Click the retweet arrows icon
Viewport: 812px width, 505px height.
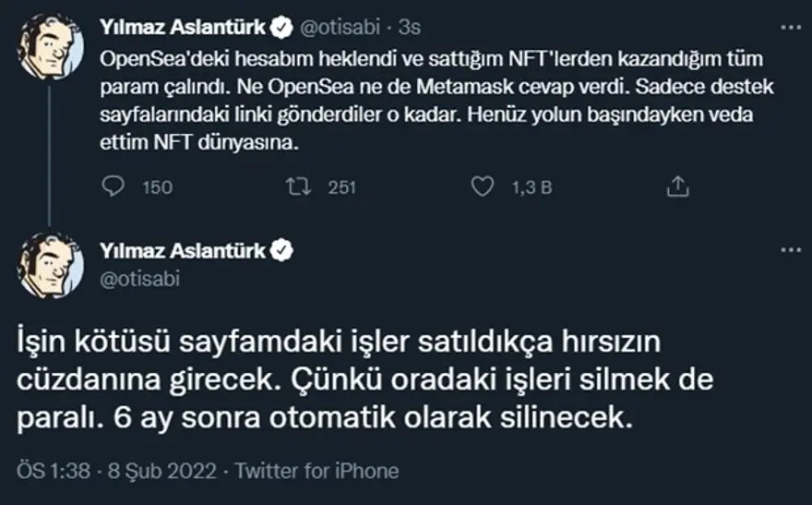tap(297, 187)
